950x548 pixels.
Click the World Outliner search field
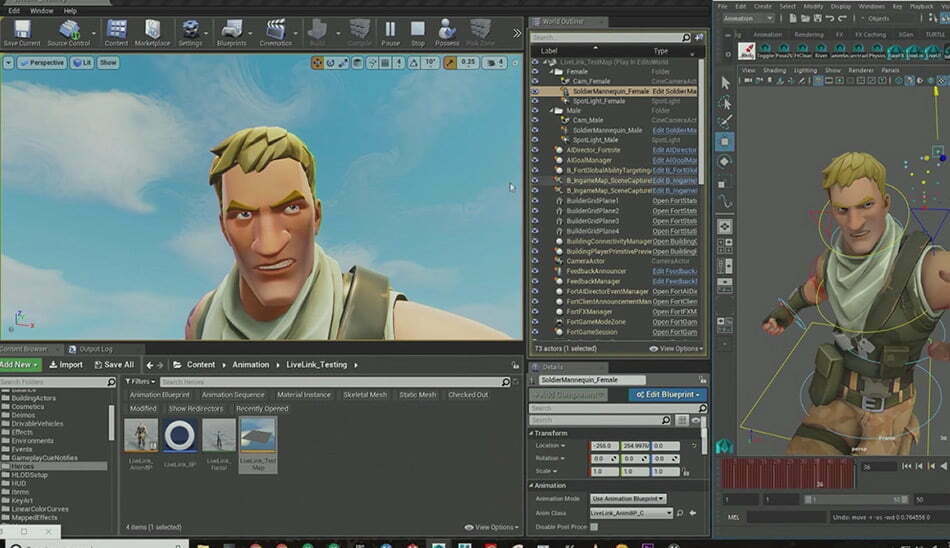pos(610,38)
